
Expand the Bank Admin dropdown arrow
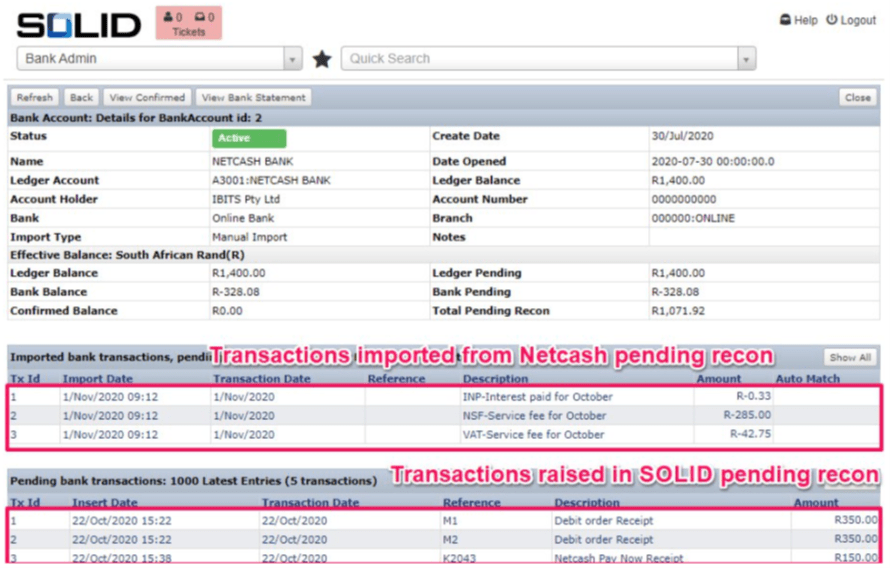[293, 59]
